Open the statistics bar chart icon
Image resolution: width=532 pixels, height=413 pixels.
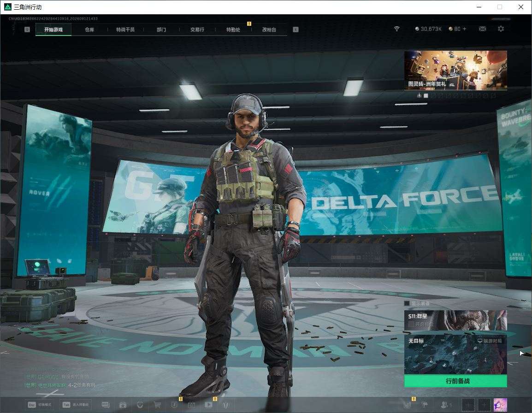pos(407,405)
